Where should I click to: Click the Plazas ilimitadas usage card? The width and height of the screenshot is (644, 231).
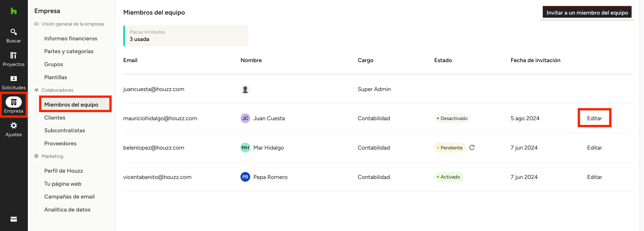(x=186, y=36)
